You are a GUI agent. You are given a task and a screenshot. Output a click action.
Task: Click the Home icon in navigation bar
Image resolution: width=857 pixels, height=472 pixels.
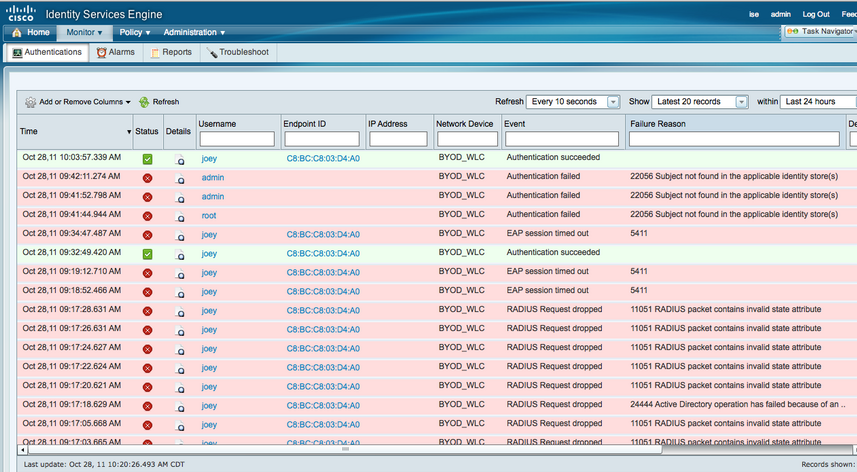(x=17, y=32)
